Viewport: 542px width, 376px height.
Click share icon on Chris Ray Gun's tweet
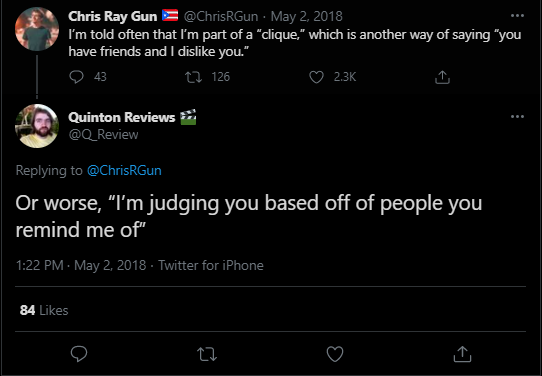tap(442, 77)
